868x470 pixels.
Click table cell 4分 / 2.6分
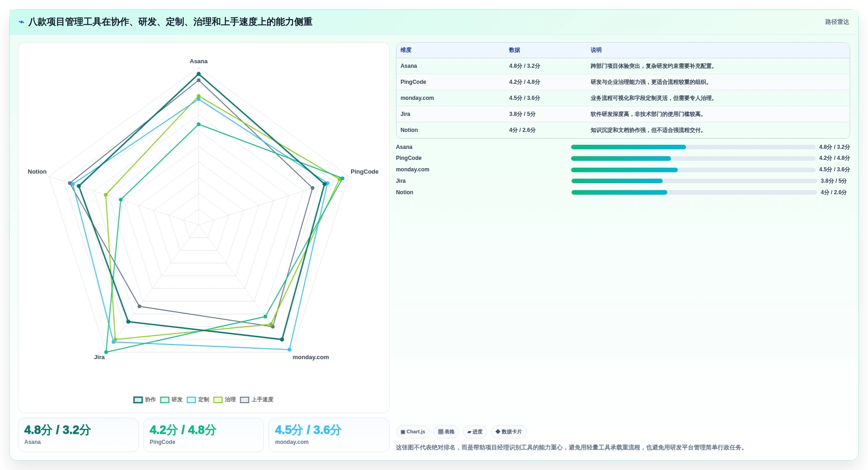pos(522,130)
